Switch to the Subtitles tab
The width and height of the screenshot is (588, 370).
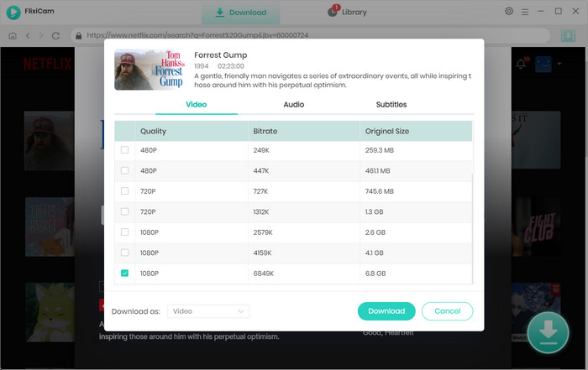point(391,105)
